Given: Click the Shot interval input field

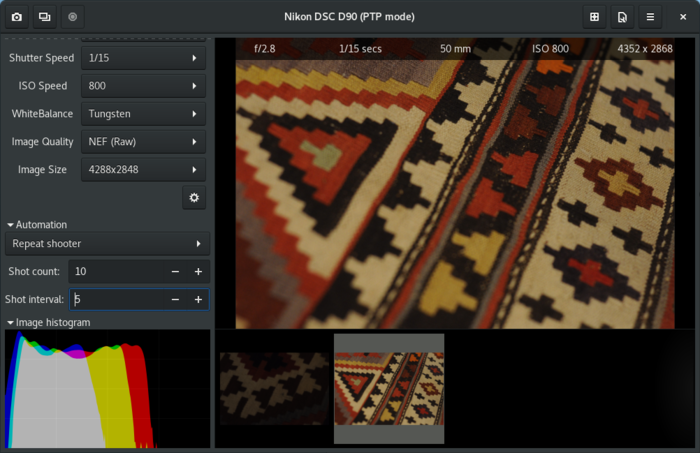Looking at the screenshot, I should pyautogui.click(x=117, y=299).
